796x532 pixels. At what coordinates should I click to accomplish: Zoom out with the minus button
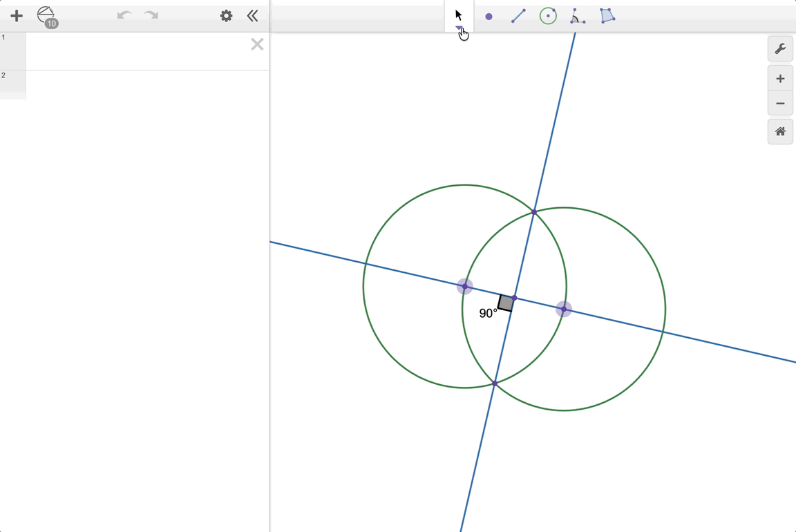tap(780, 104)
